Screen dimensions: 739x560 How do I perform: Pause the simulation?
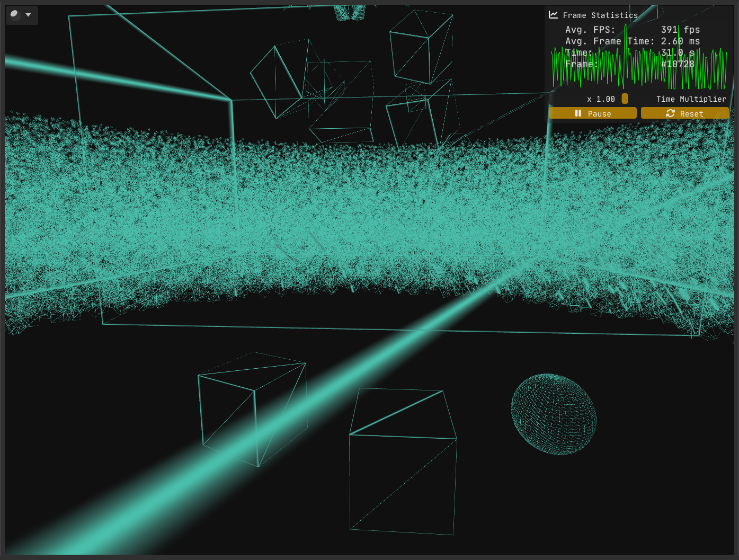coord(592,113)
